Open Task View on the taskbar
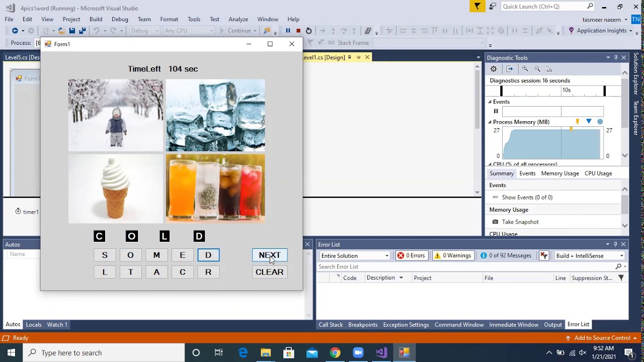This screenshot has width=644, height=362. [x=219, y=352]
